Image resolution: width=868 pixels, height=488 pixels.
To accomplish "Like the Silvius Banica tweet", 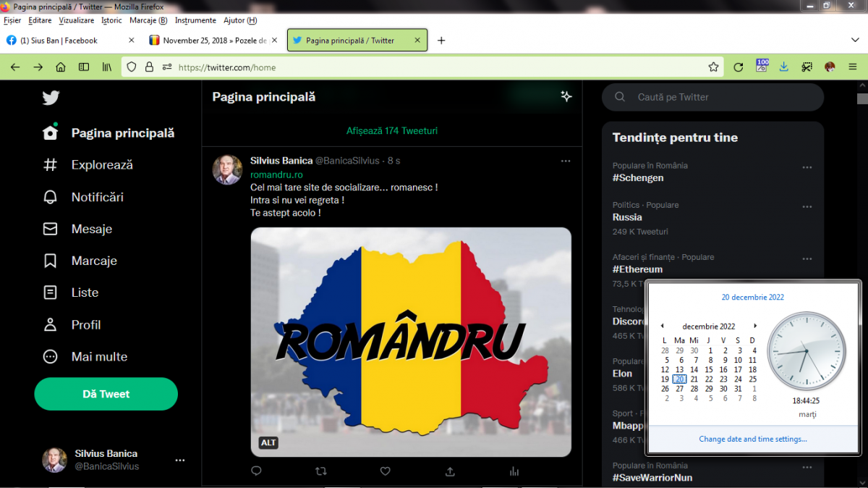I will pyautogui.click(x=385, y=471).
